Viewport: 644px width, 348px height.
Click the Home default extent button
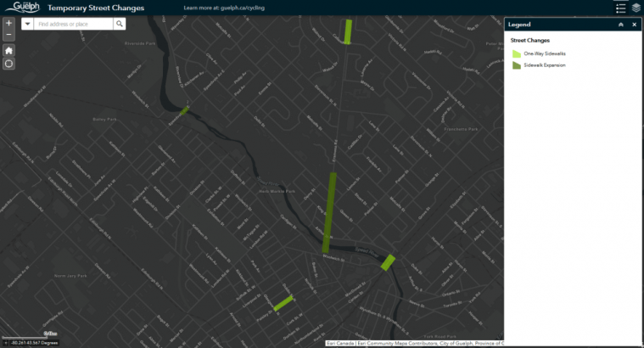pyautogui.click(x=8, y=50)
